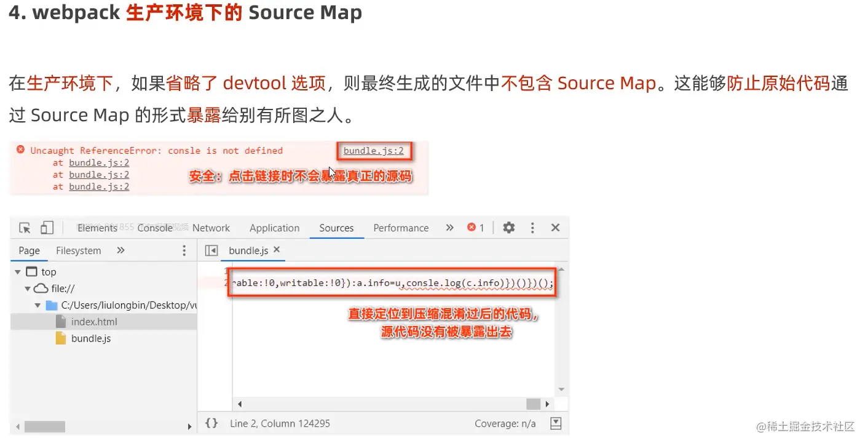868x446 pixels.
Task: Collapse the C:/Users folder node
Action: (x=38, y=305)
